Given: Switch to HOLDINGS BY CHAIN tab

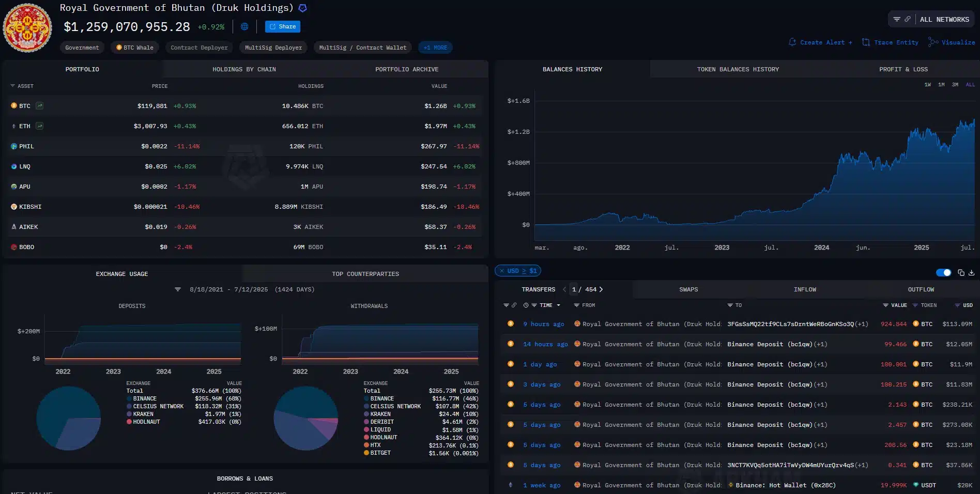Looking at the screenshot, I should [x=244, y=69].
